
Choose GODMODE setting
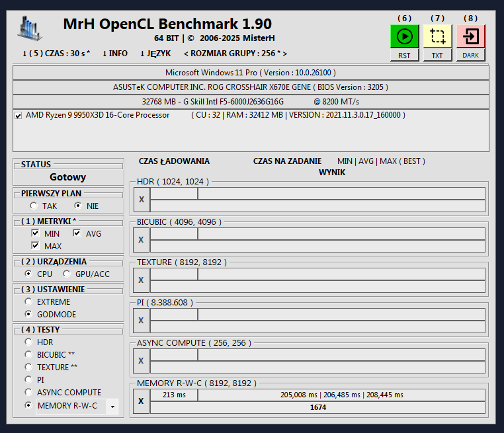pos(28,314)
